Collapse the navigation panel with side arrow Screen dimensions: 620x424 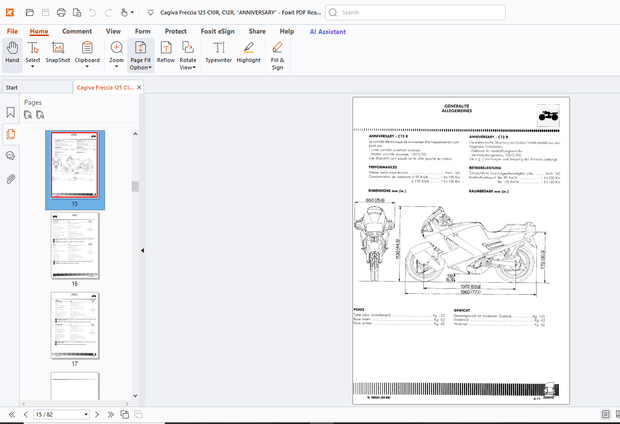point(142,250)
